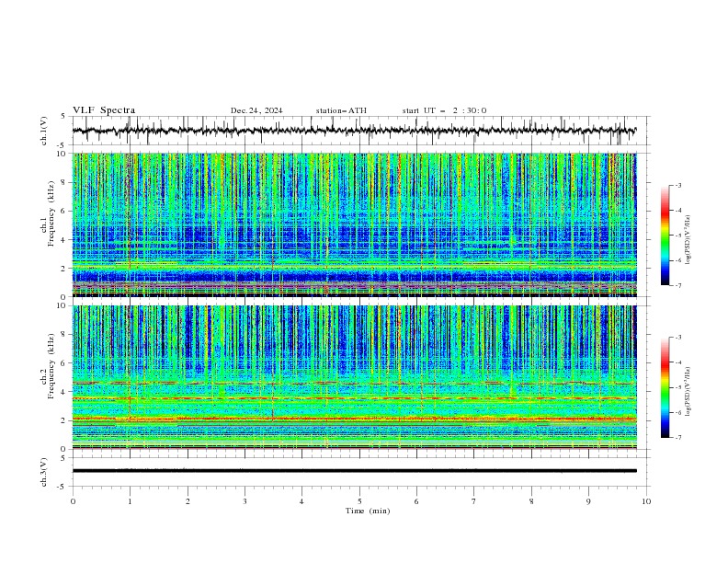Select the lower color bar's log(PSD) label
Screen dimensions: 728x563
pyautogui.click(x=688, y=392)
